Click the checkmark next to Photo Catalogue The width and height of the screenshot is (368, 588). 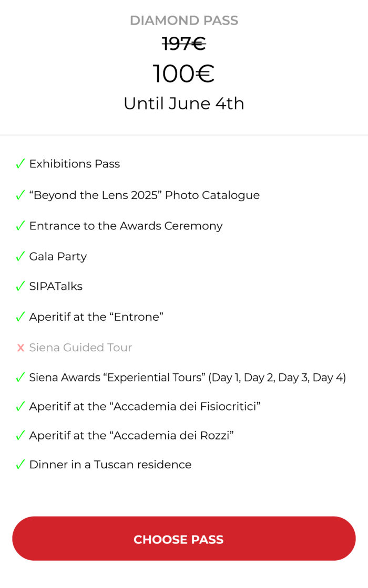tap(21, 195)
